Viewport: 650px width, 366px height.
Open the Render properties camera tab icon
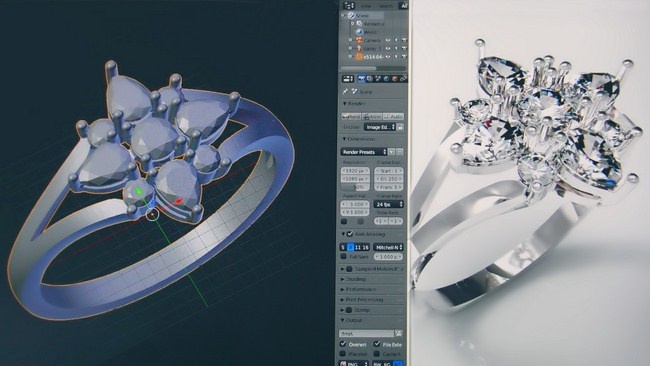coord(361,79)
